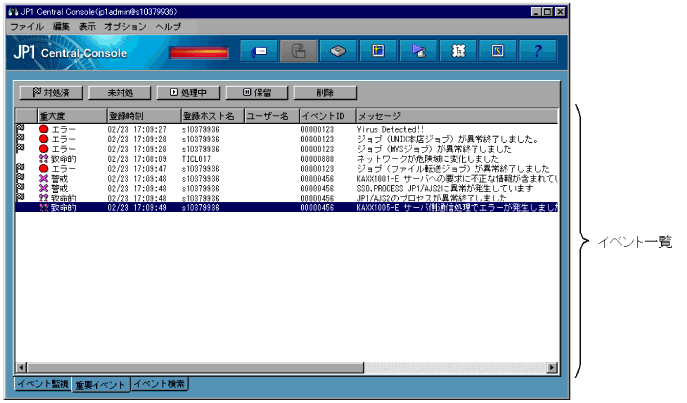Open the ヘルプ menu
687x403 pixels.
[x=168, y=25]
